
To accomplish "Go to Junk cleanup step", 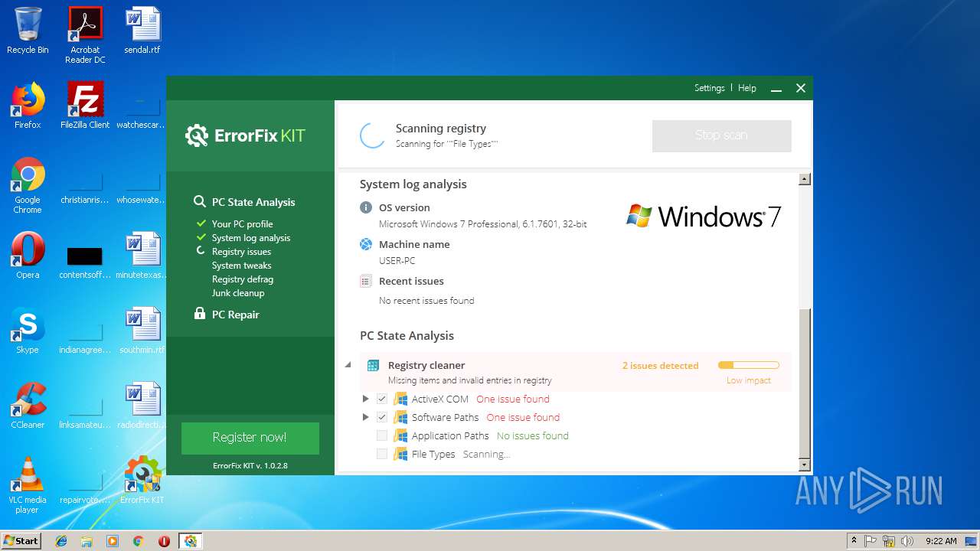I will pyautogui.click(x=238, y=293).
